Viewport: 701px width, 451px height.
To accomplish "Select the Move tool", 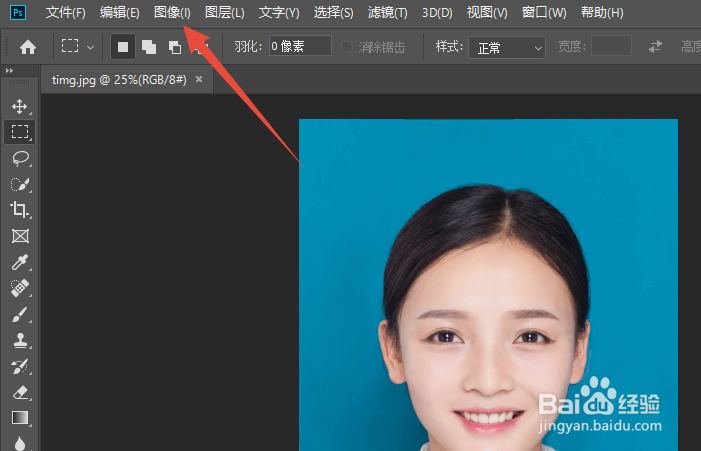I will (x=19, y=106).
